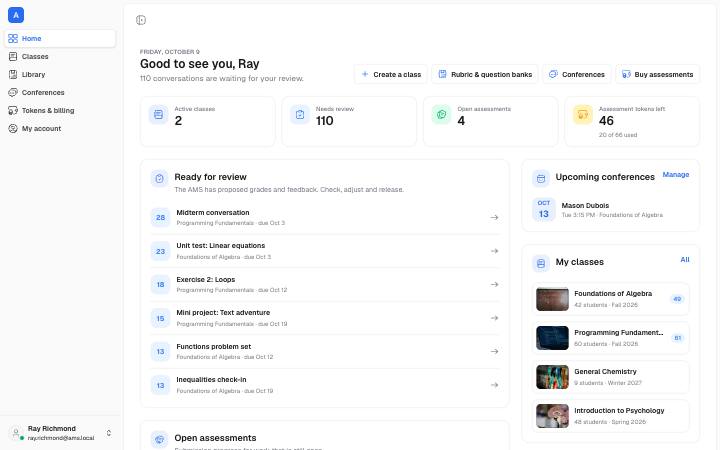Click the Assessment tokens yellow icon

click(x=583, y=114)
